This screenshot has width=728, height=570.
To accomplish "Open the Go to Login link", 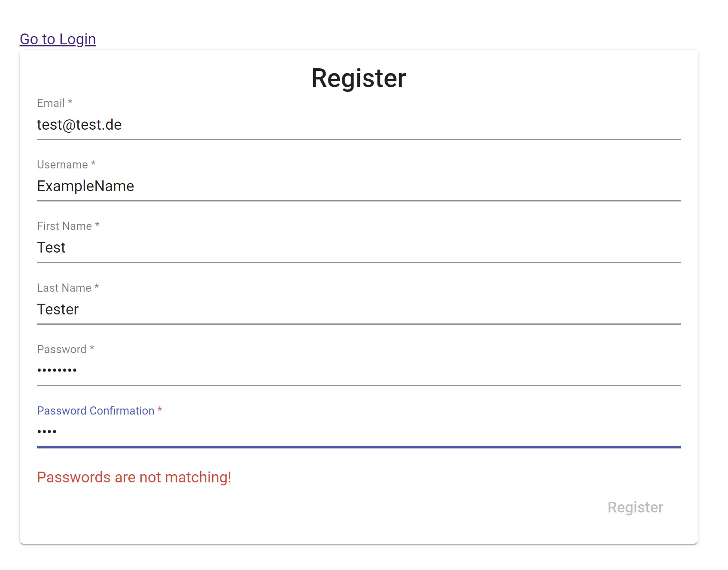I will (58, 39).
